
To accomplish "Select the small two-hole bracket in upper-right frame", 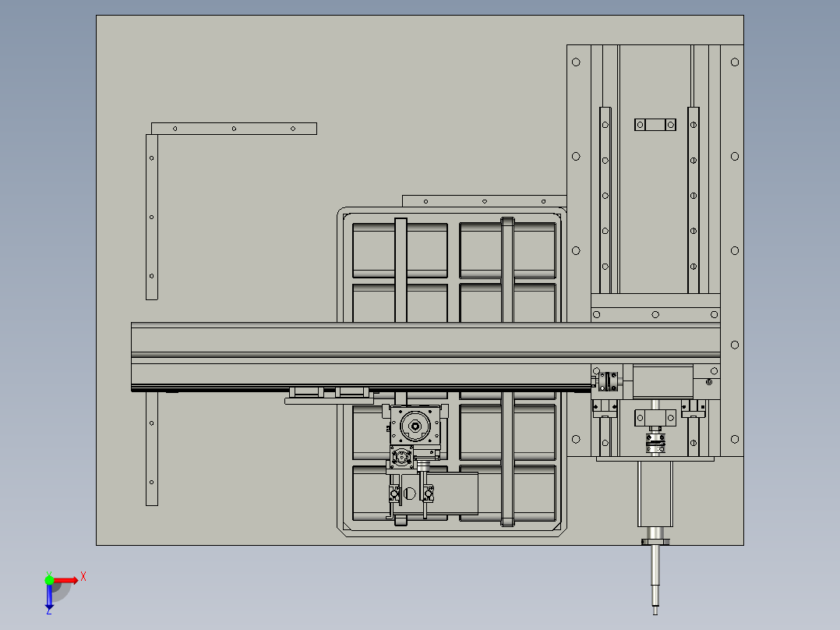I will [x=655, y=125].
